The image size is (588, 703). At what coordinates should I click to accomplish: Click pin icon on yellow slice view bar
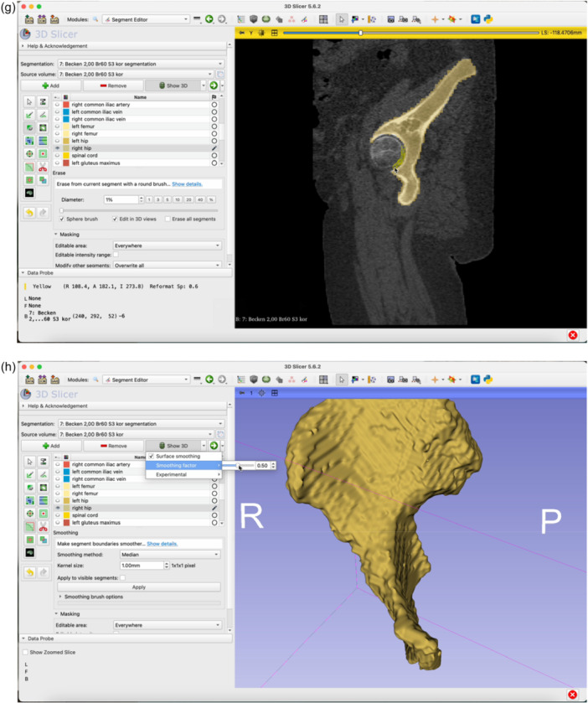pos(242,33)
